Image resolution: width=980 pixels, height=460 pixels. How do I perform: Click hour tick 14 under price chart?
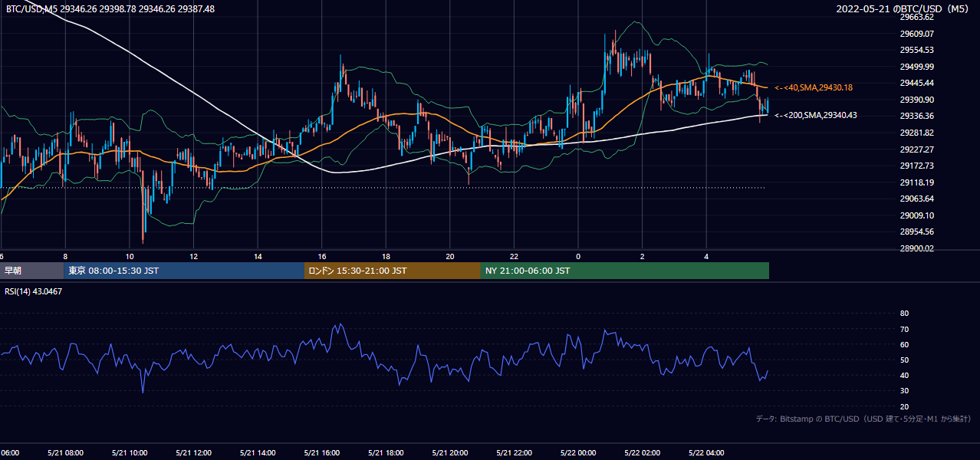(x=258, y=257)
